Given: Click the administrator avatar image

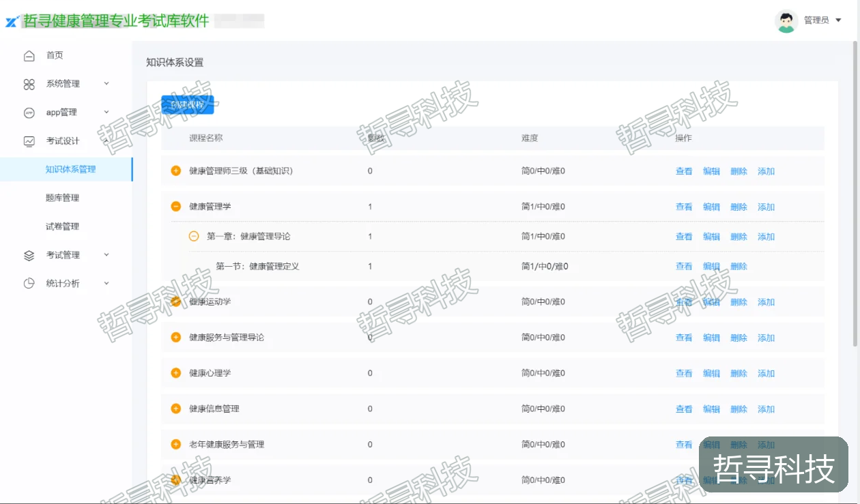Looking at the screenshot, I should [x=786, y=20].
